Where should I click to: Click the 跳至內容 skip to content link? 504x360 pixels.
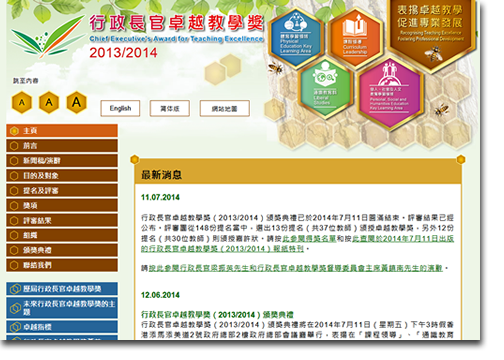(x=26, y=81)
